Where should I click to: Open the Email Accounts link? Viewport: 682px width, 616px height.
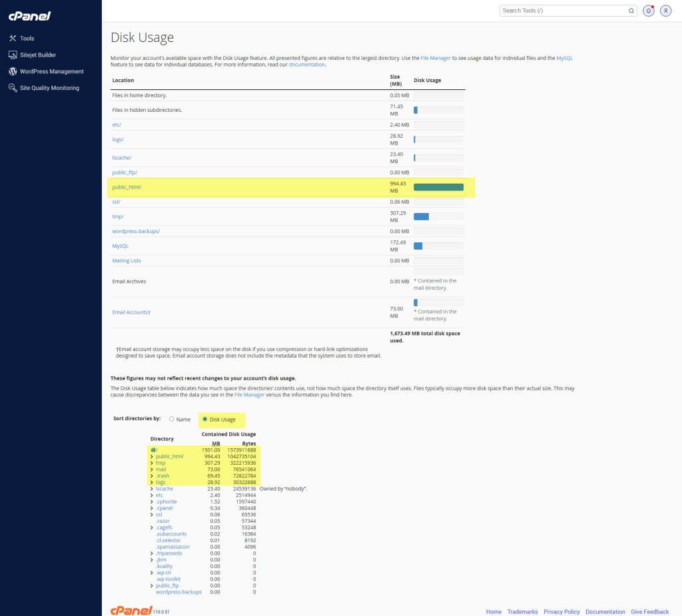tap(131, 312)
